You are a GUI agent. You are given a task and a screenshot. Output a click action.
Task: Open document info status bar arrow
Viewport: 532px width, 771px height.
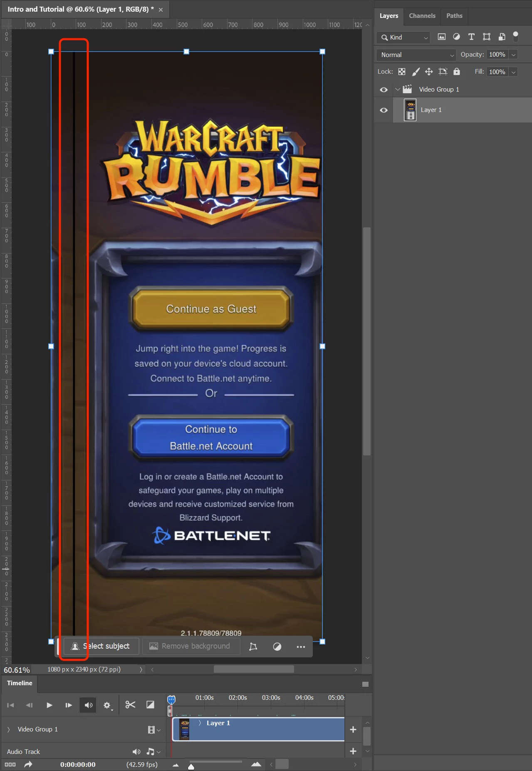click(141, 669)
